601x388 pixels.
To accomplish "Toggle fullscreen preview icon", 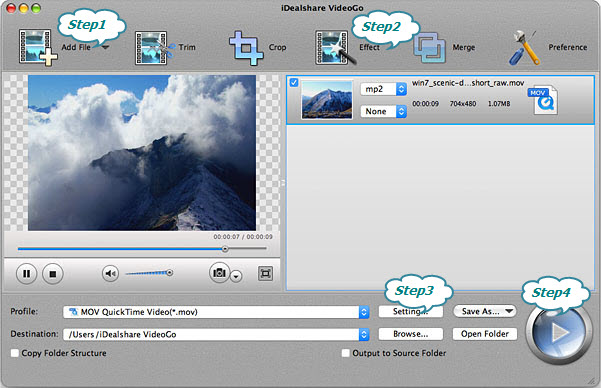I will 265,273.
